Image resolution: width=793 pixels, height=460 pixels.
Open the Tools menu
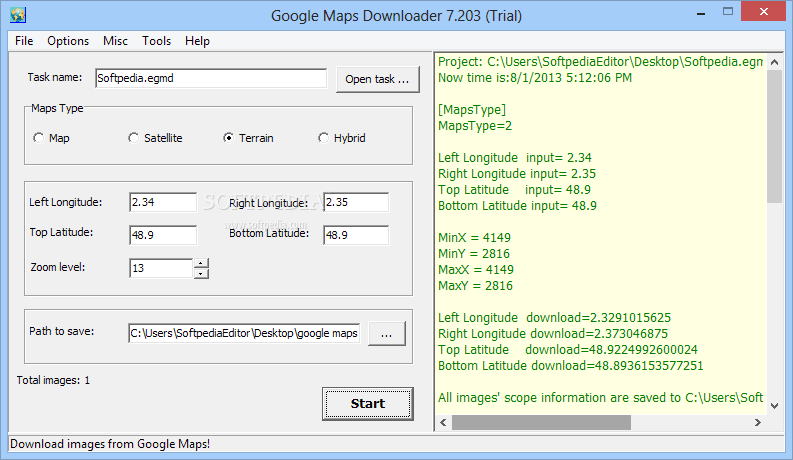(156, 41)
